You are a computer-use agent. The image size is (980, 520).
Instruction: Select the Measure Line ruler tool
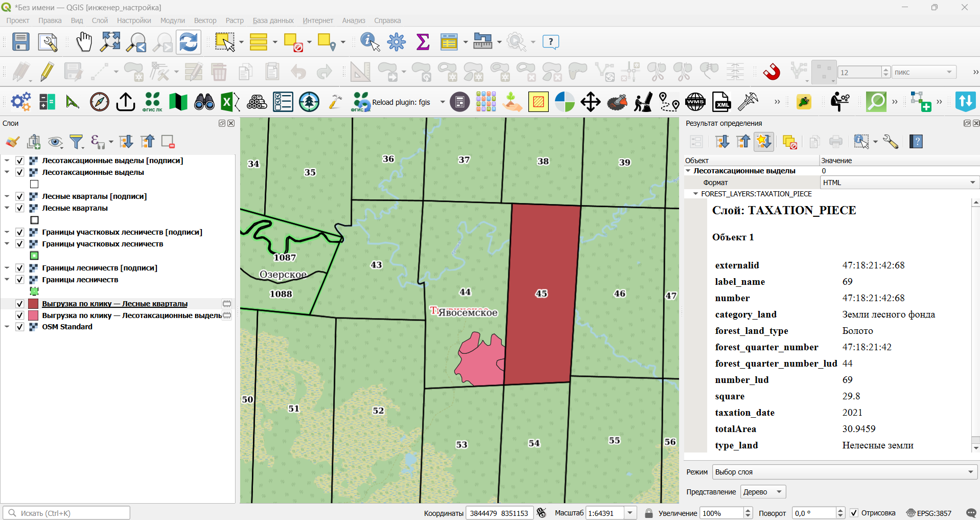[x=483, y=42]
